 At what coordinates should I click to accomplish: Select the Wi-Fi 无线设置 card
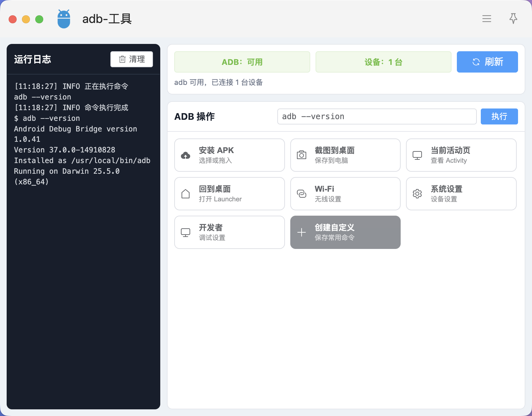(345, 194)
